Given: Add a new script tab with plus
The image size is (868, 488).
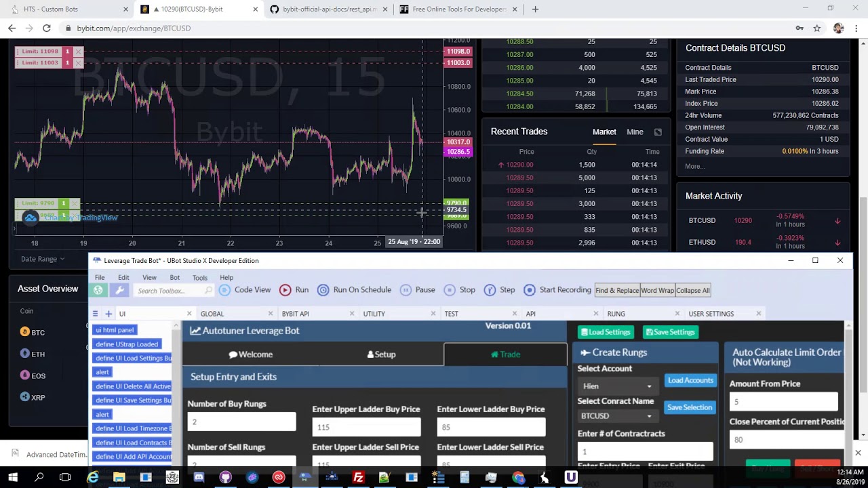Looking at the screenshot, I should tap(108, 314).
